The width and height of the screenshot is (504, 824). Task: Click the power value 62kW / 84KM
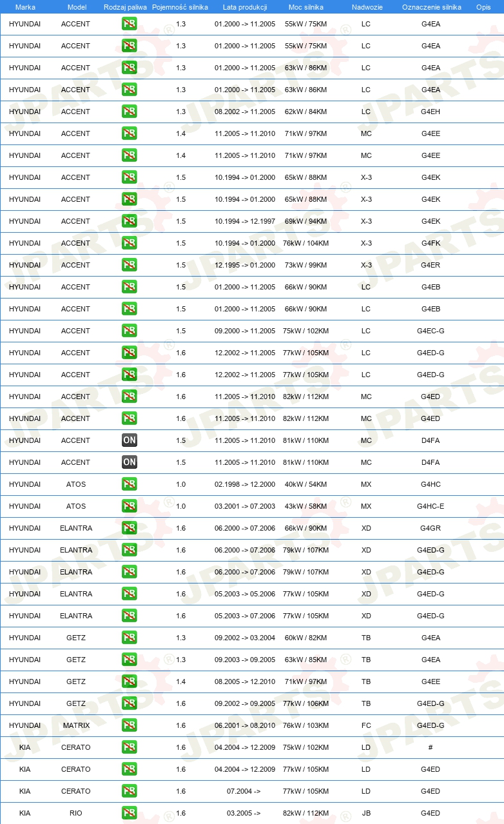(x=305, y=112)
